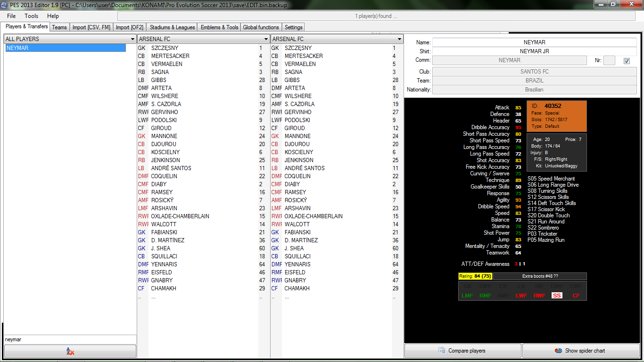Image resolution: width=644 pixels, height=362 pixels.
Task: Toggle the RMF position cell
Action: click(486, 296)
